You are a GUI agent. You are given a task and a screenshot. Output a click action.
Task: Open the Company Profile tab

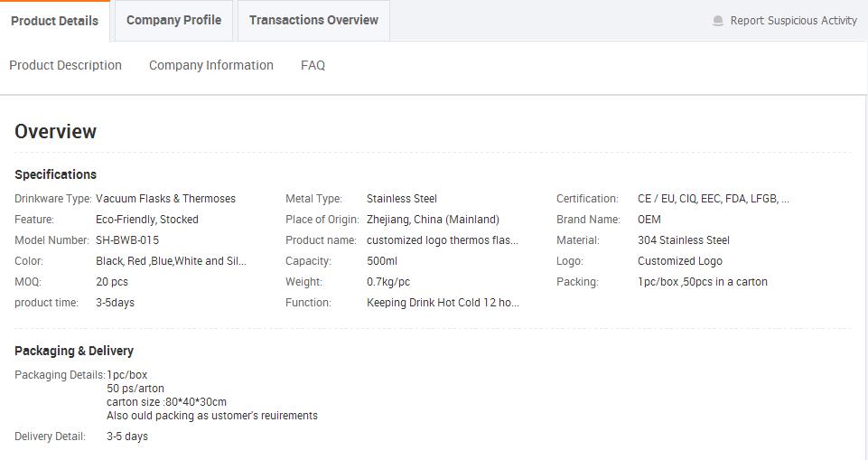(x=173, y=21)
